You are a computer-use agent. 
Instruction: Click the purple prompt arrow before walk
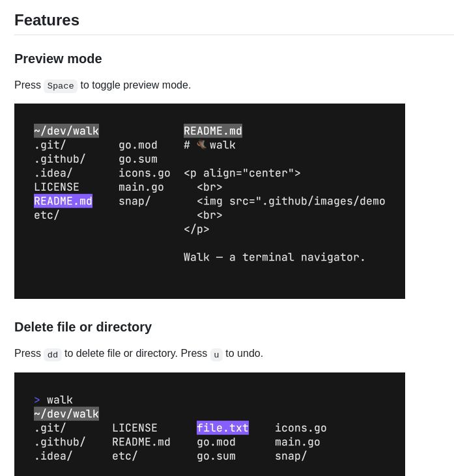37,400
